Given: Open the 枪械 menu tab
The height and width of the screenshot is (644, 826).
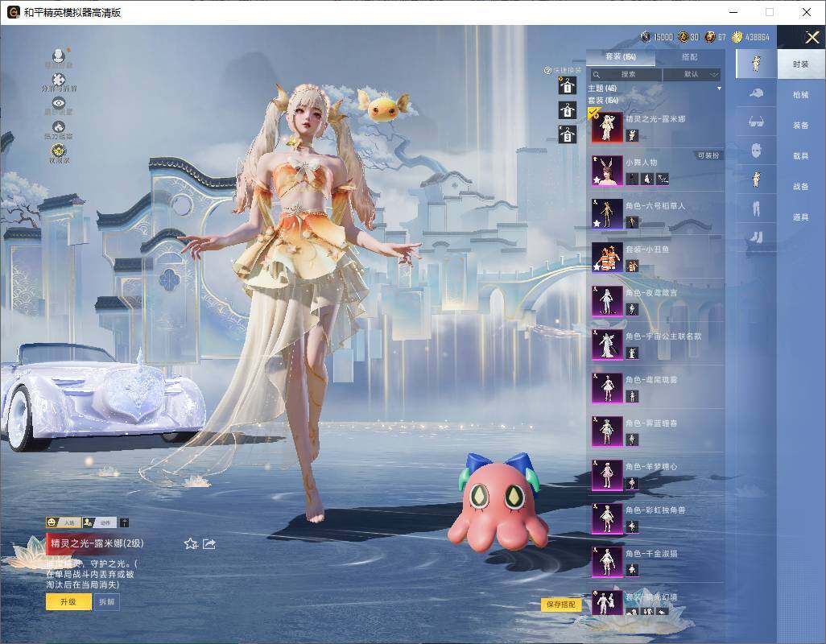Looking at the screenshot, I should click(x=801, y=95).
